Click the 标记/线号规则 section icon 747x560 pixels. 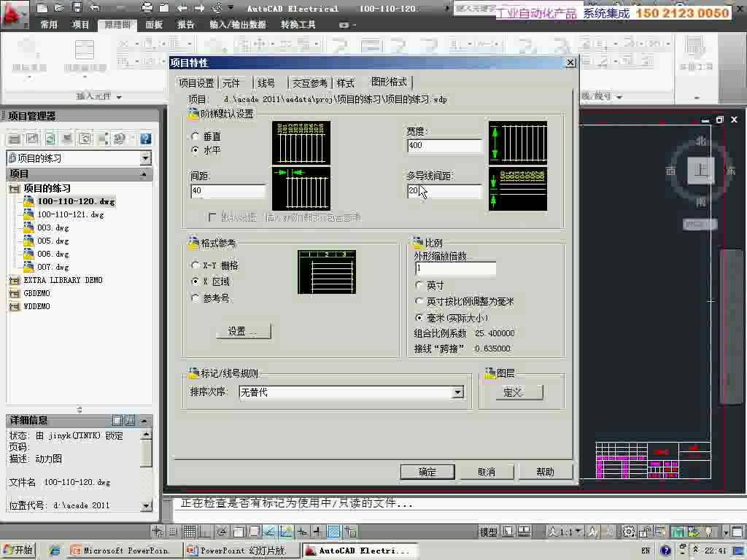click(191, 373)
